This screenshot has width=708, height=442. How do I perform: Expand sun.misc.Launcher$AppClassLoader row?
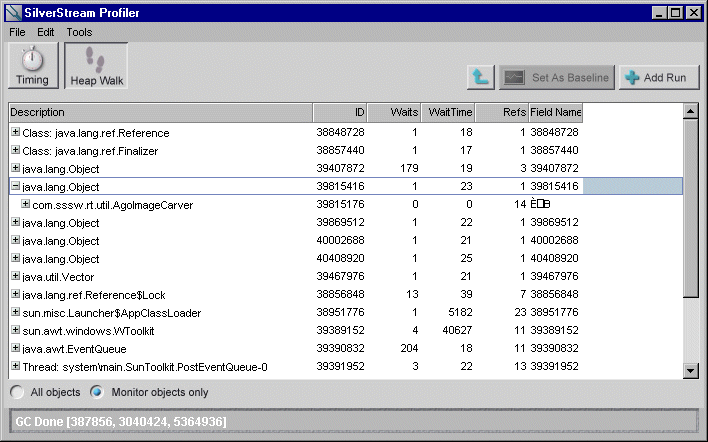click(x=15, y=312)
